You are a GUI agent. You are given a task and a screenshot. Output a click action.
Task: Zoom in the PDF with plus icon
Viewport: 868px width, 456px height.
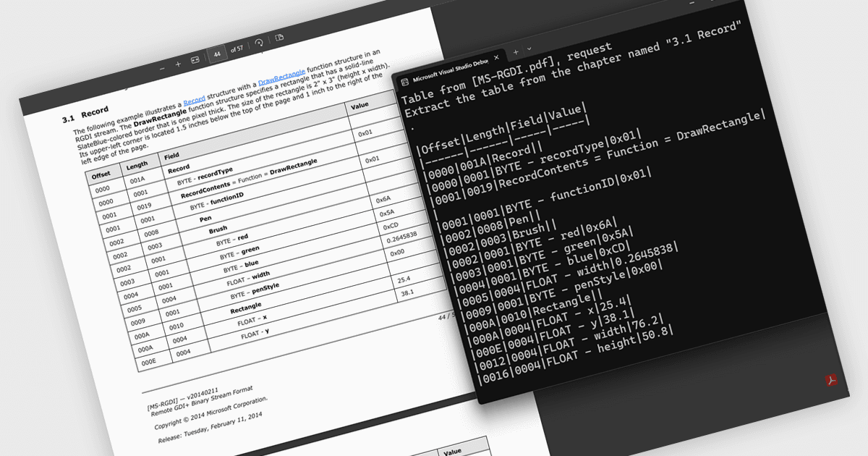[x=178, y=64]
